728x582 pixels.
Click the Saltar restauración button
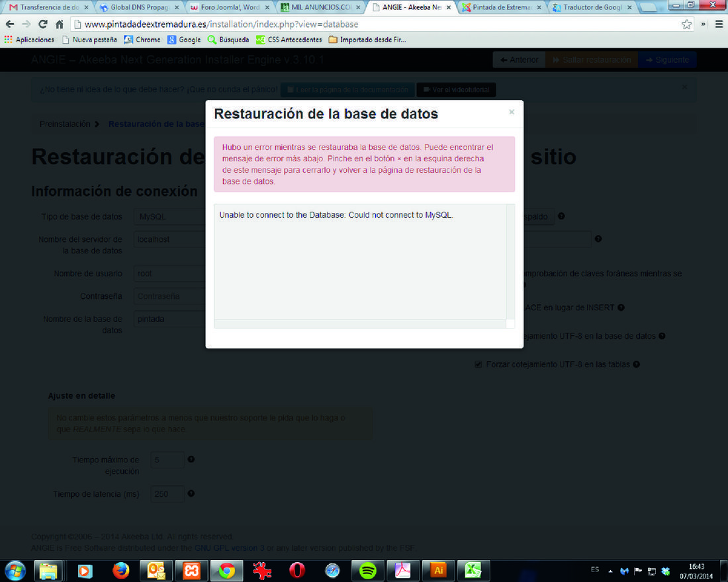[592, 60]
